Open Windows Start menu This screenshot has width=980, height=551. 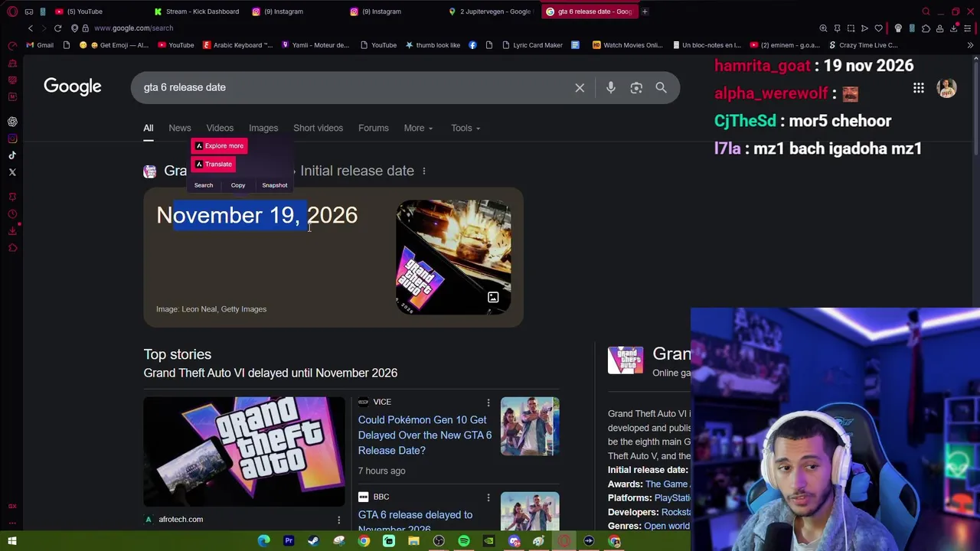coord(12,541)
